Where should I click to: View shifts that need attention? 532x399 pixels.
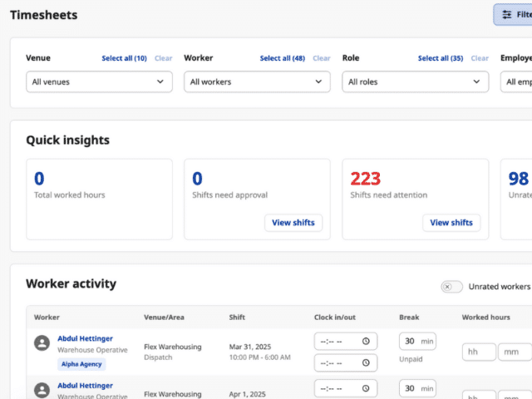coord(451,223)
